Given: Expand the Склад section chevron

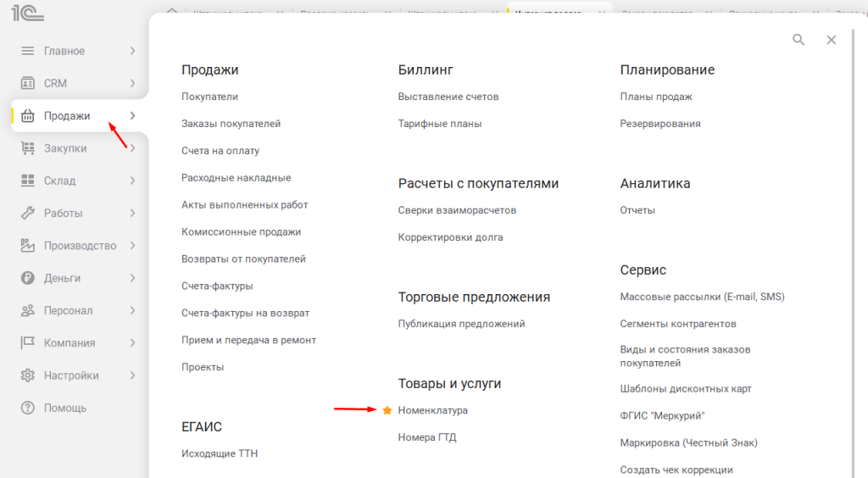Looking at the screenshot, I should (132, 181).
